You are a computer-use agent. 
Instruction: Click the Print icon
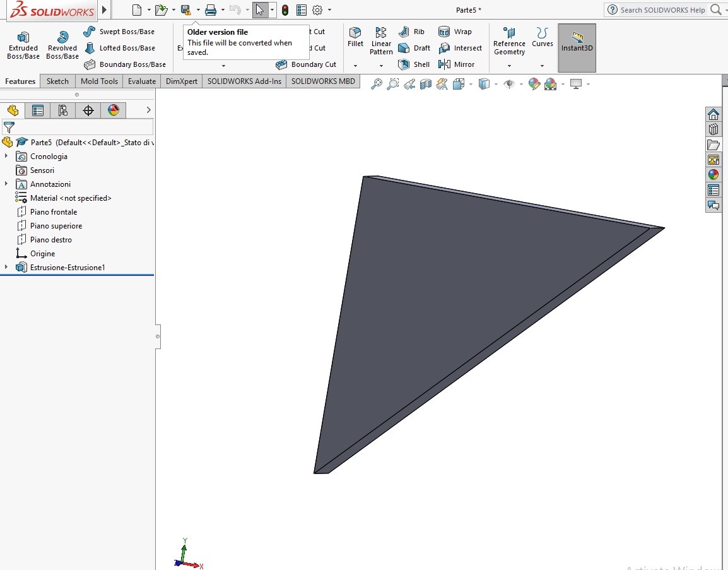coord(211,9)
